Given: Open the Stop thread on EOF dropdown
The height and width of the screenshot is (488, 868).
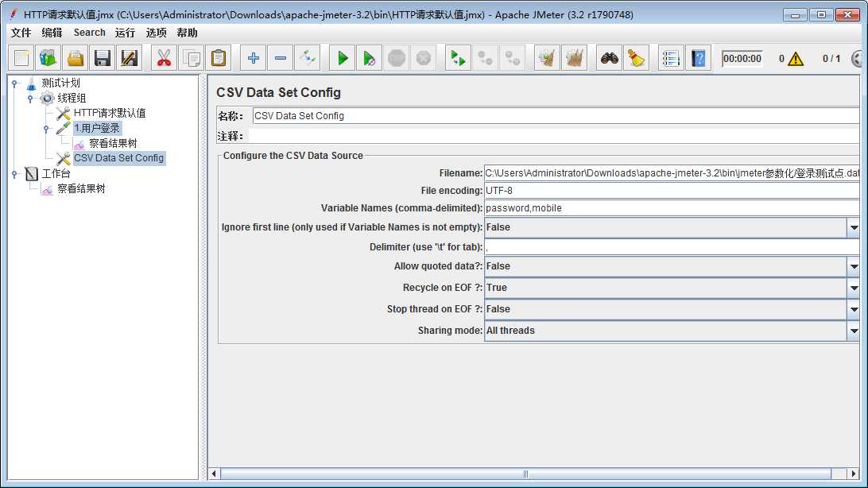Looking at the screenshot, I should click(854, 309).
